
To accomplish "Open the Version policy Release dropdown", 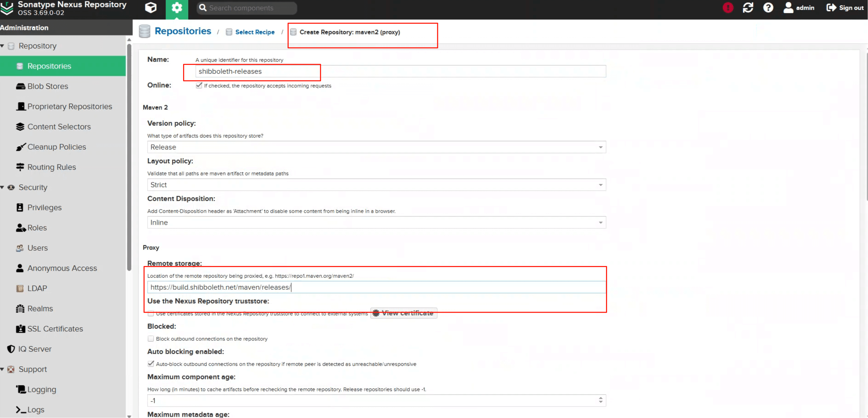I will [376, 147].
